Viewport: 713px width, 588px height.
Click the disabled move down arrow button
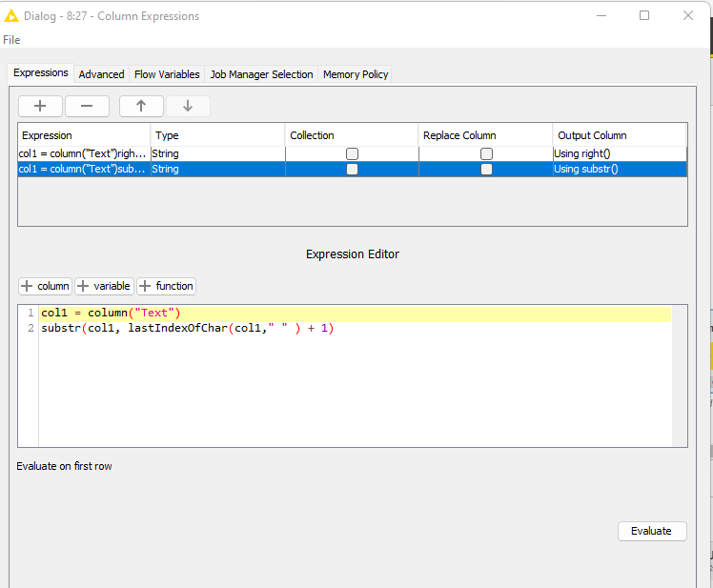pyautogui.click(x=188, y=106)
